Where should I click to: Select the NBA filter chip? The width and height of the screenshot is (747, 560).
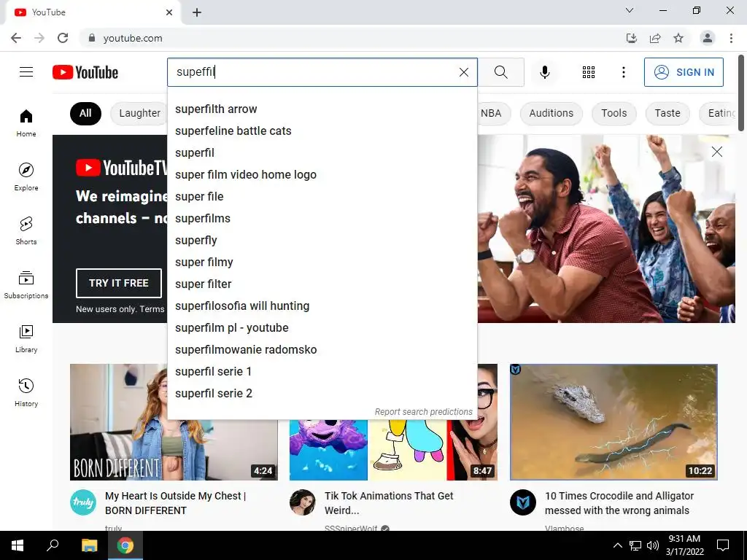coord(491,113)
